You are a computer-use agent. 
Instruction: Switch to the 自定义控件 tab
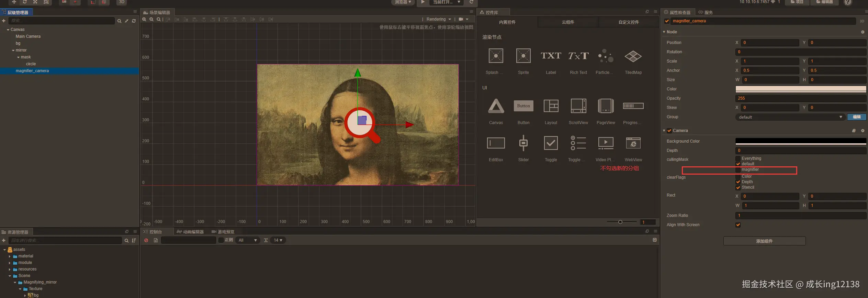(629, 22)
